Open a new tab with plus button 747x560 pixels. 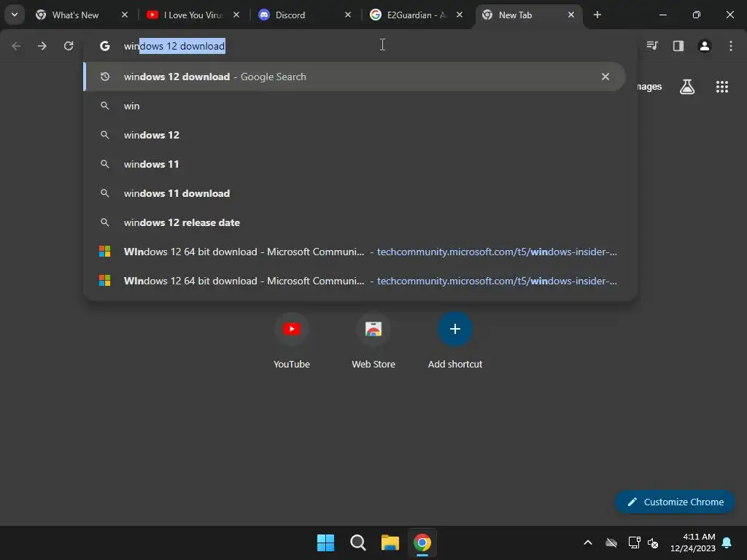(597, 15)
